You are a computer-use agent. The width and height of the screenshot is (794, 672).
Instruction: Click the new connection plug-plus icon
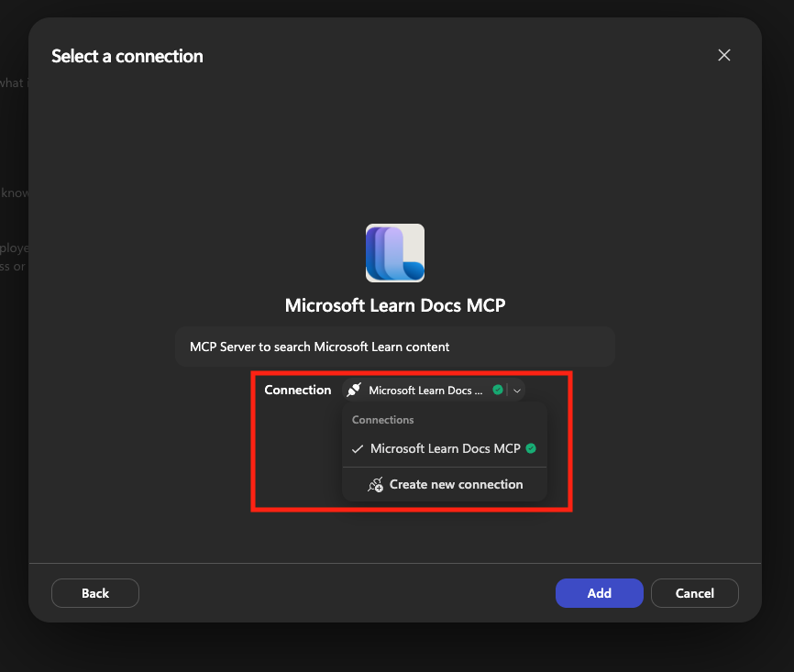click(375, 485)
